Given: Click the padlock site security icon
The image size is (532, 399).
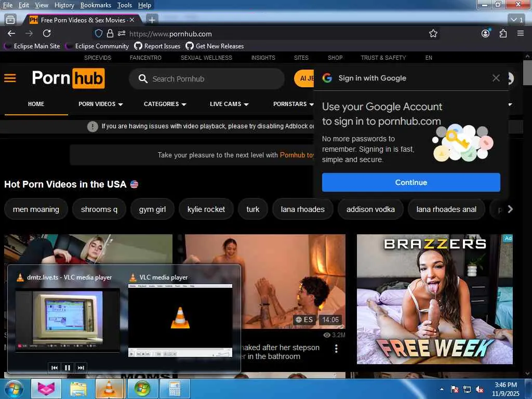Looking at the screenshot, I should 110,34.
